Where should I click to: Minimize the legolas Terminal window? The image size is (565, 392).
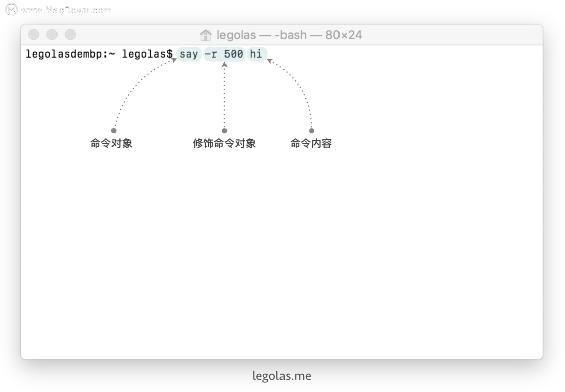(x=52, y=35)
